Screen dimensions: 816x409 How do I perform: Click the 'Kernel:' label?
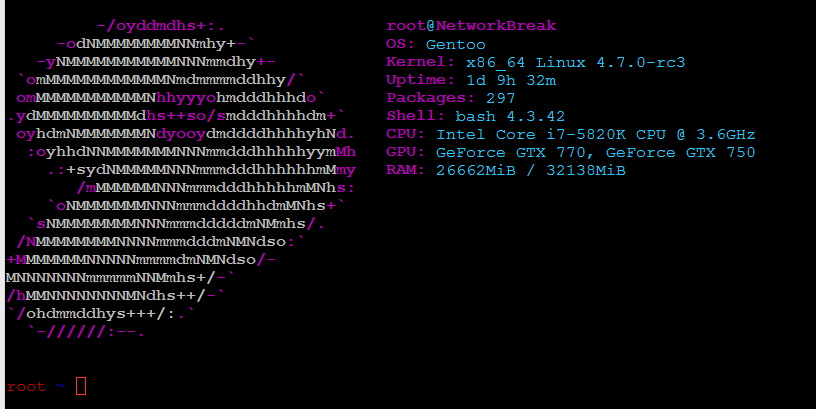(x=420, y=62)
